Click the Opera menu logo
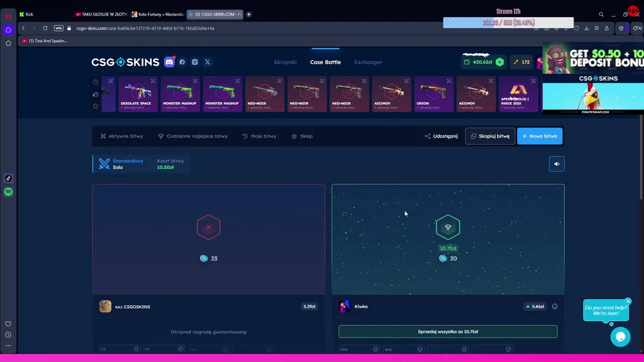This screenshot has height=362, width=644. point(8,16)
